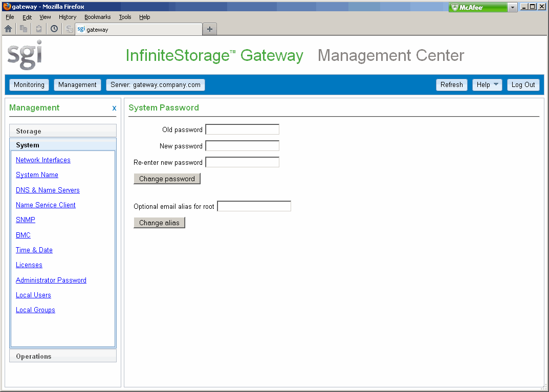This screenshot has width=549, height=392.
Task: Click the Change alias button
Action: 159,223
